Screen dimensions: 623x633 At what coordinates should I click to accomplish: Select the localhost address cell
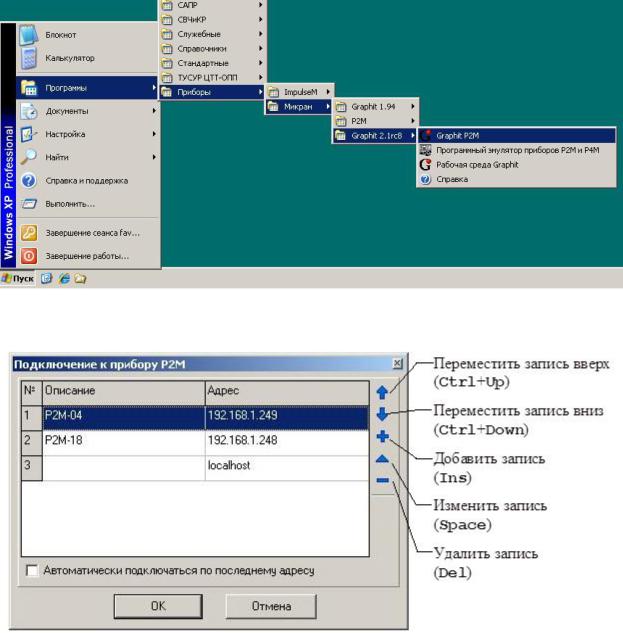(287, 466)
